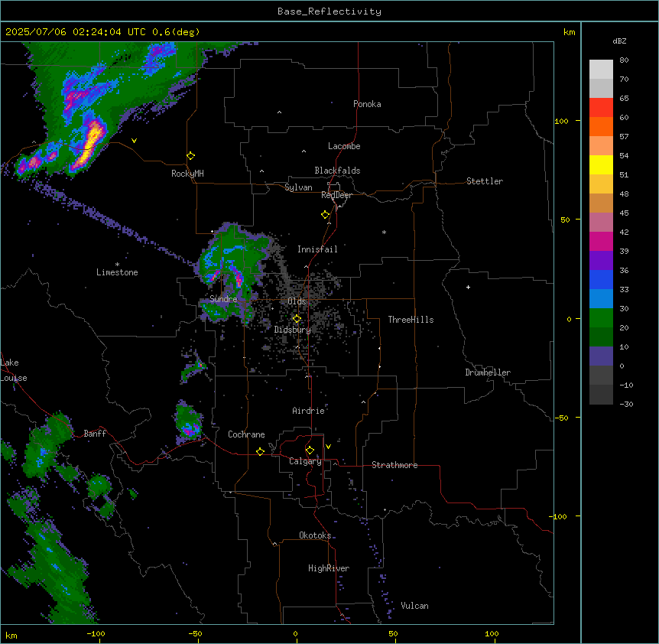The image size is (659, 644).
Task: Click the Didsbury town label
Action: click(293, 330)
